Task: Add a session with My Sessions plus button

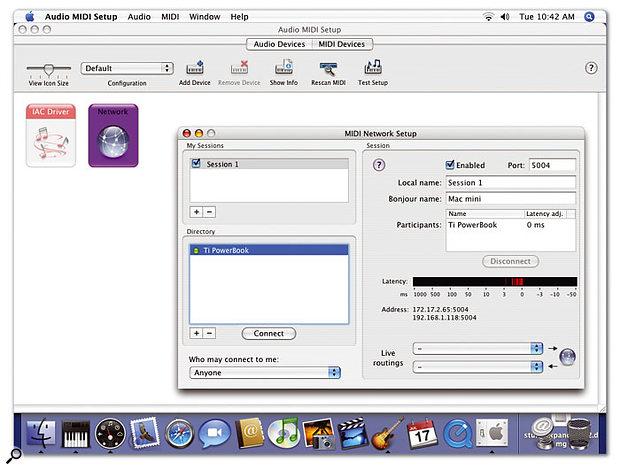Action: click(x=197, y=212)
